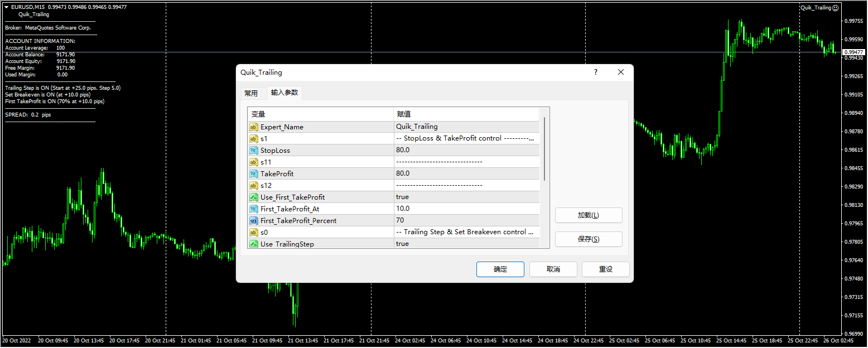Click the First_TakeProfit_Percent integer icon
Image resolution: width=868 pixels, height=348 pixels.
[x=253, y=221]
